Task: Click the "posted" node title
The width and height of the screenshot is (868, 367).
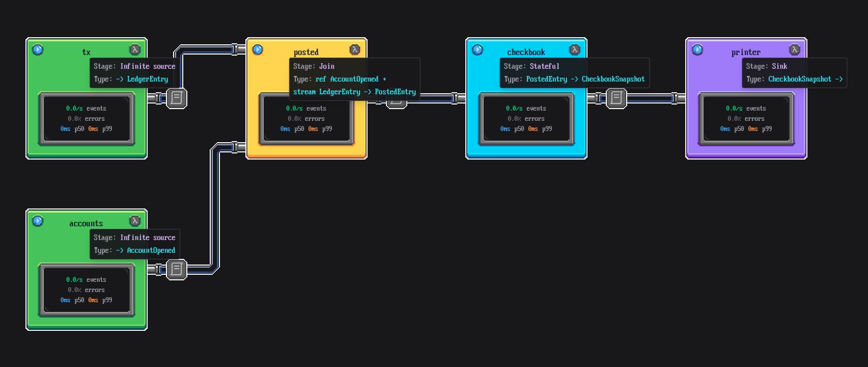Action: pyautogui.click(x=306, y=52)
